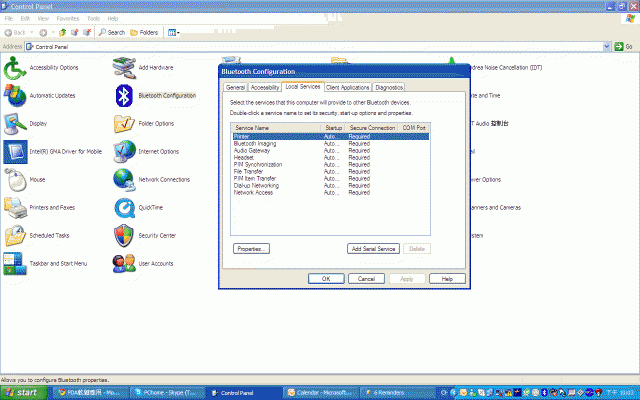Image resolution: width=640 pixels, height=400 pixels.
Task: Open Internet Options icon
Action: pyautogui.click(x=124, y=152)
